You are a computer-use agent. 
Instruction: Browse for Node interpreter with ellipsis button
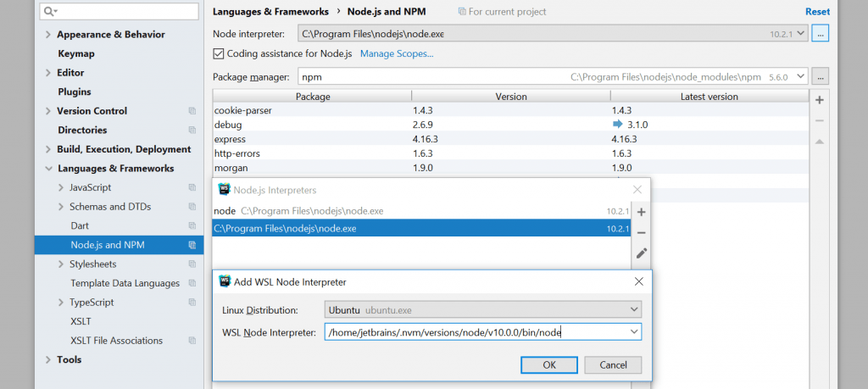point(820,33)
